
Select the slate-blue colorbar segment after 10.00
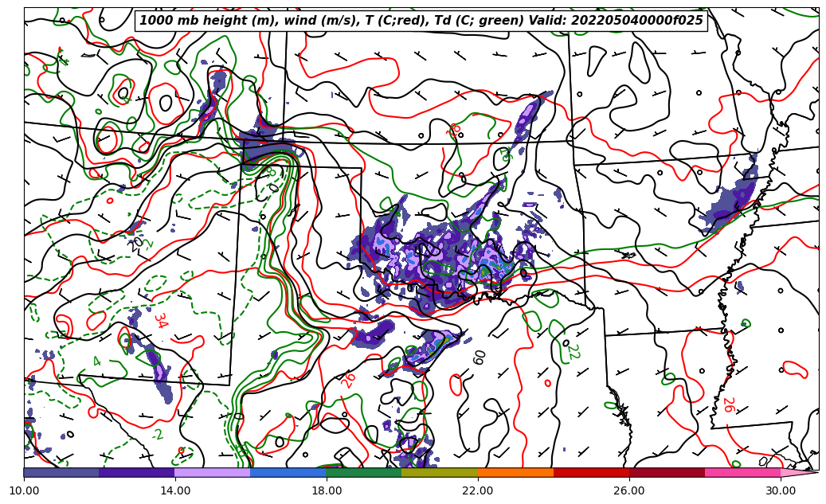61,472
